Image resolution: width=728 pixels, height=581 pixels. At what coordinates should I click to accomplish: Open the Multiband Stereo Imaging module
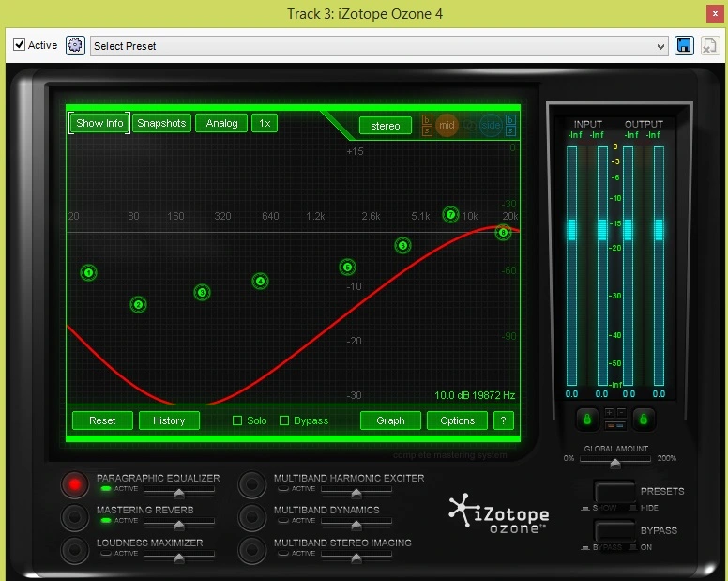pos(251,549)
